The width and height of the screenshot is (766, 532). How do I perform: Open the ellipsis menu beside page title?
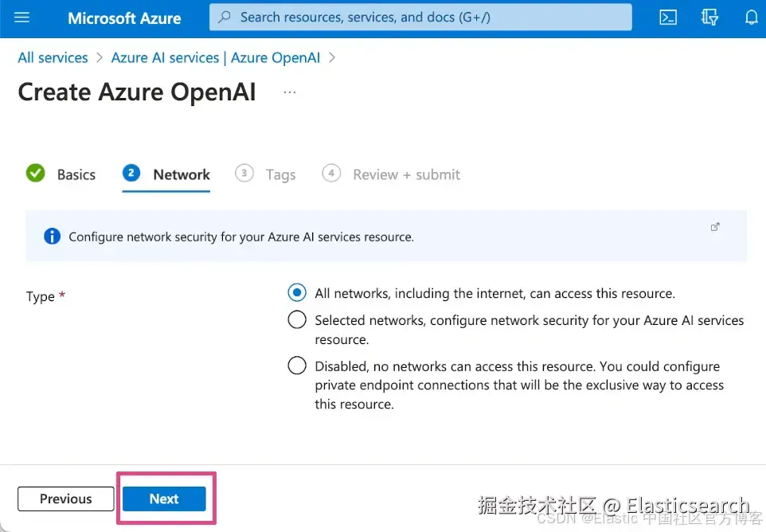(x=290, y=92)
